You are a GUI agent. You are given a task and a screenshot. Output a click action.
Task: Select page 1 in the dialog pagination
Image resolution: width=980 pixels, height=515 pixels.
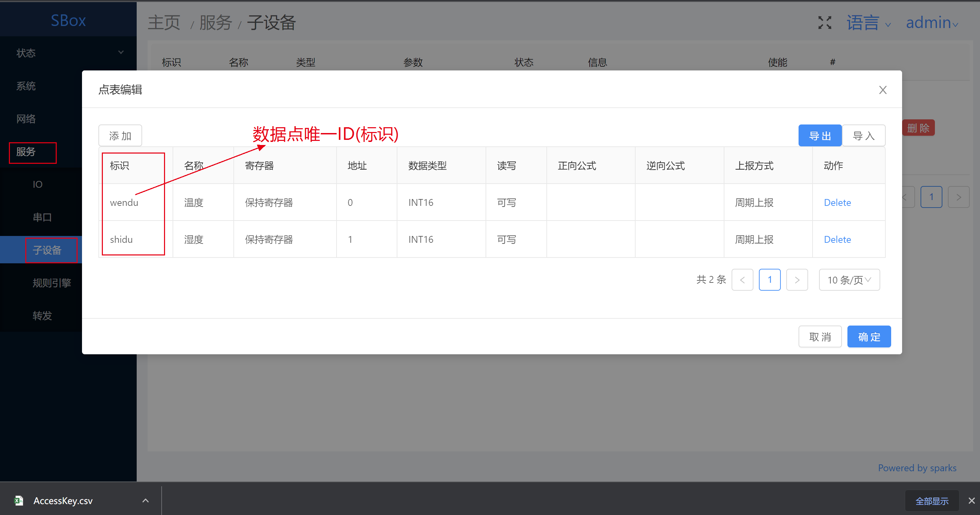[x=769, y=280]
